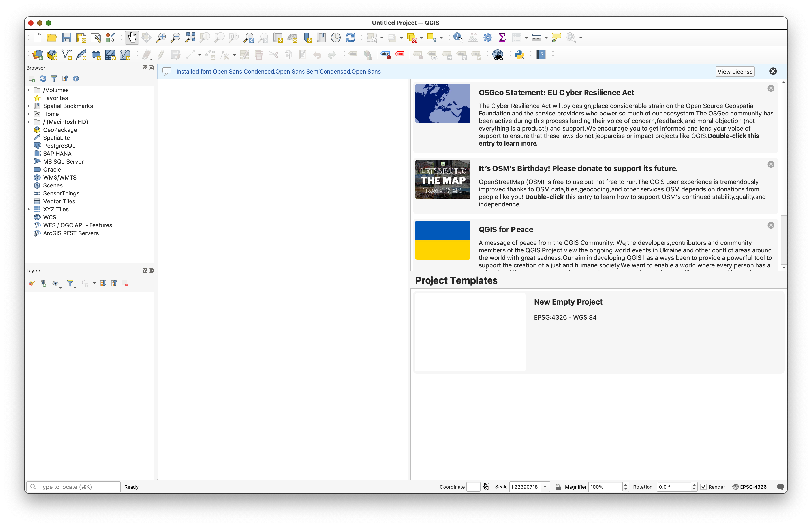
Task: Toggle floating of the Browser panel
Action: pyautogui.click(x=145, y=68)
